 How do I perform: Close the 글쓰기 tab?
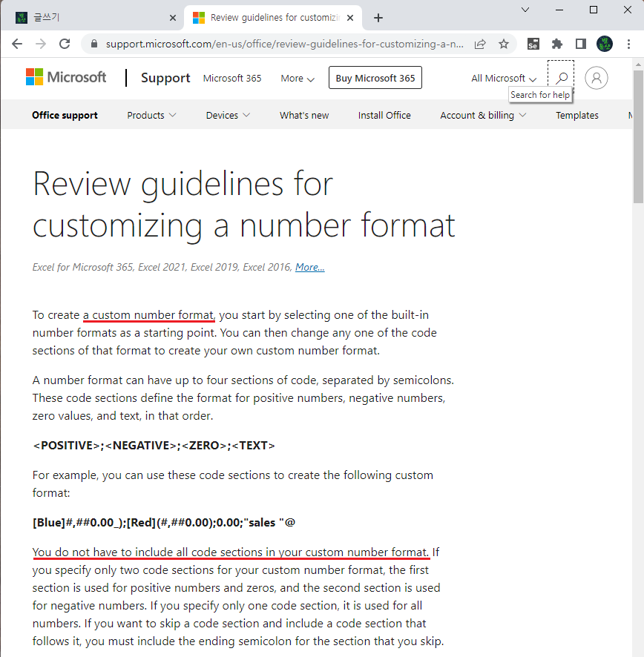point(173,18)
